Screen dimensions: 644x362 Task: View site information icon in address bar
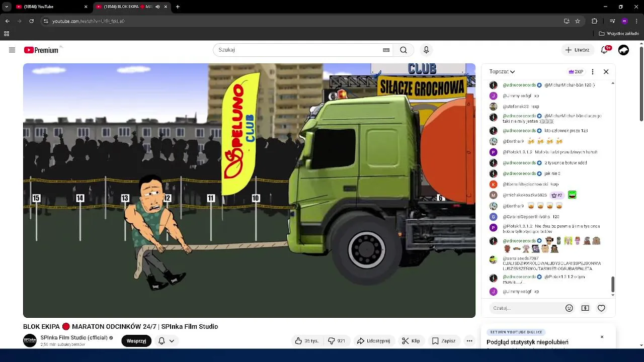tap(46, 21)
